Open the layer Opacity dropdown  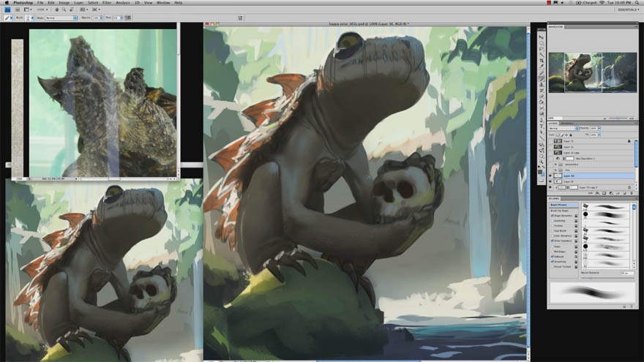599,129
